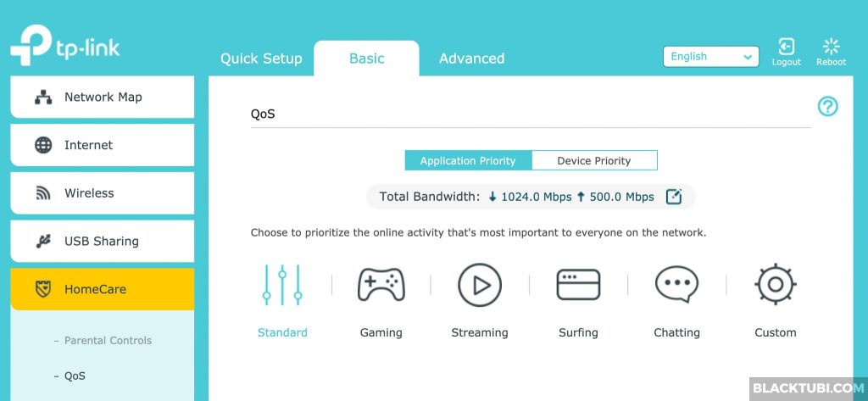Select the Streaming play icon
Image resolution: width=868 pixels, height=401 pixels.
tap(480, 285)
